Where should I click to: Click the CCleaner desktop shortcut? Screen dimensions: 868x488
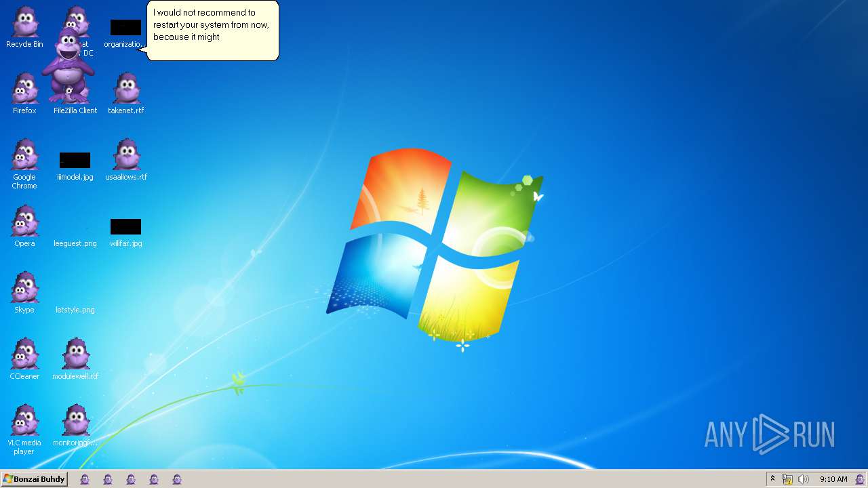pos(24,354)
